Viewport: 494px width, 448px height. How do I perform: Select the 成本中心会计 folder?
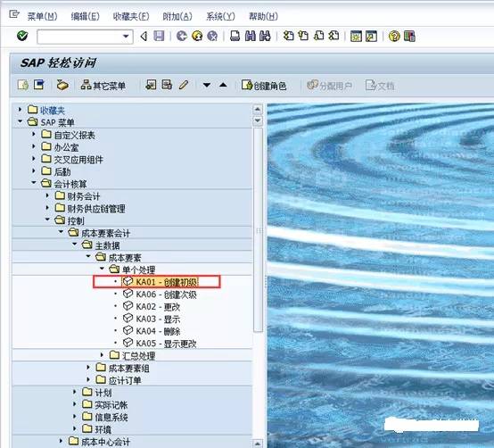pos(99,442)
